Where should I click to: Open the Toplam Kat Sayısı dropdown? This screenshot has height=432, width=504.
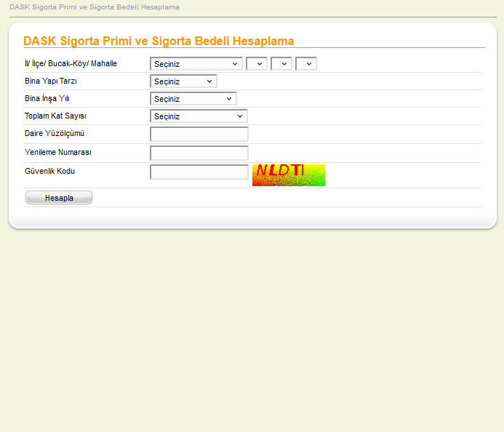coord(199,116)
